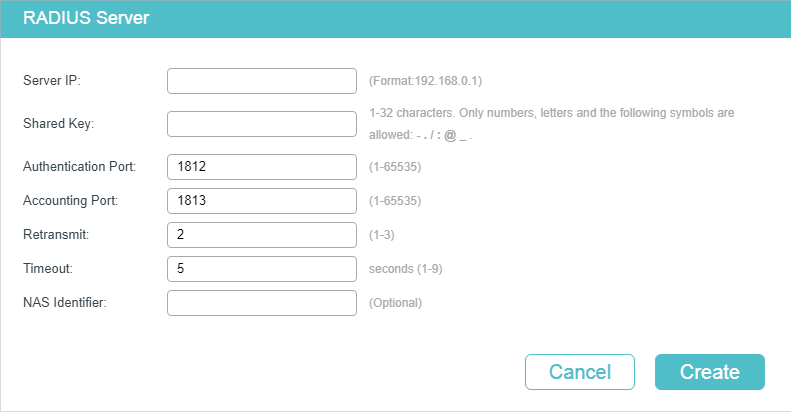Click the 'Timeout:' label
This screenshot has height=412, width=791.
(48, 269)
